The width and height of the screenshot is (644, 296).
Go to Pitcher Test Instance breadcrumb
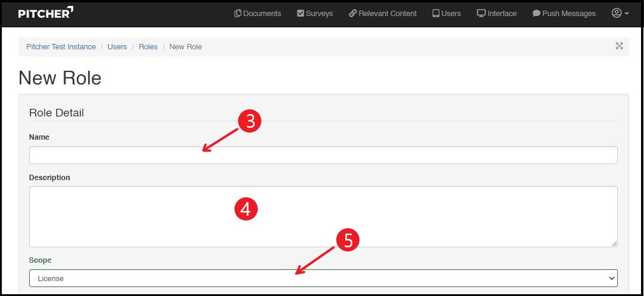click(x=61, y=47)
